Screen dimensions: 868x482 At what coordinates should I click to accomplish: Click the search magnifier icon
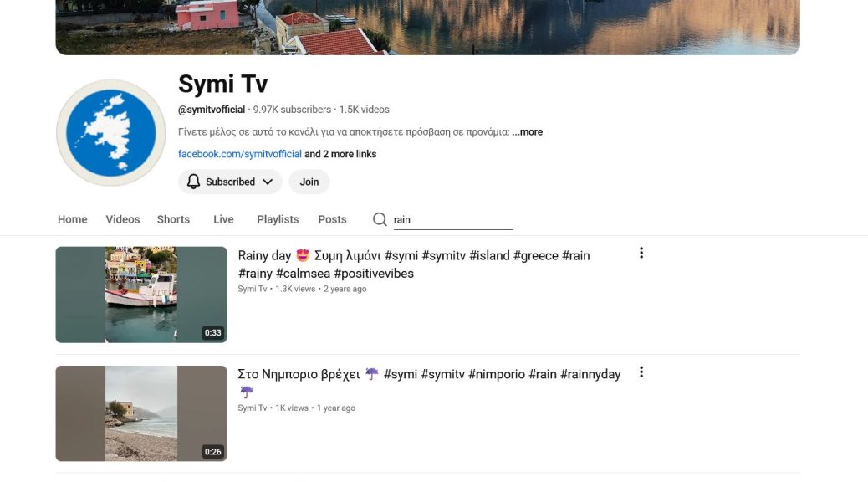pyautogui.click(x=380, y=219)
